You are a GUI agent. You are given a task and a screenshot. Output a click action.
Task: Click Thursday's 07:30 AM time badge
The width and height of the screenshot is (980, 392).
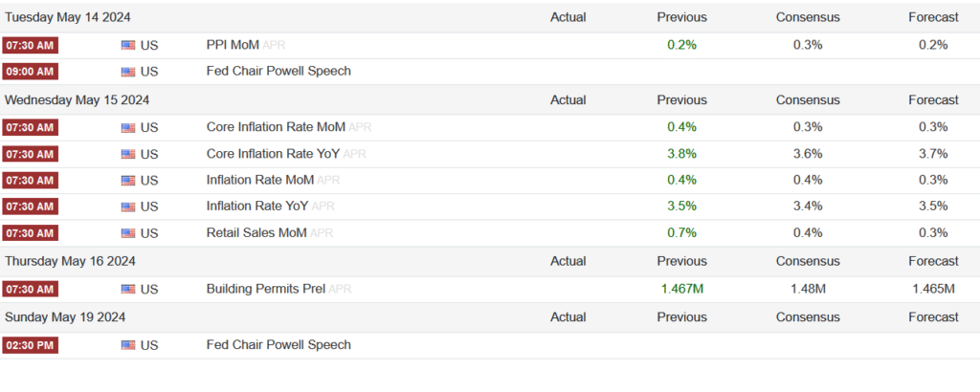(x=30, y=289)
